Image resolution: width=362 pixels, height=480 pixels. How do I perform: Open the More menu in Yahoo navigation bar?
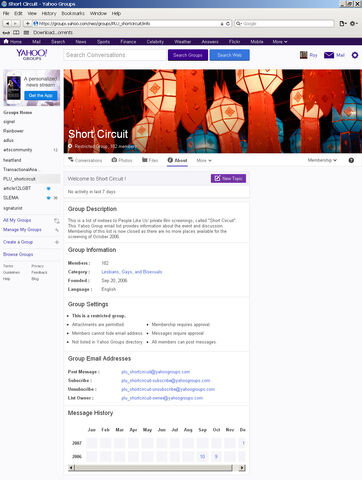[280, 42]
